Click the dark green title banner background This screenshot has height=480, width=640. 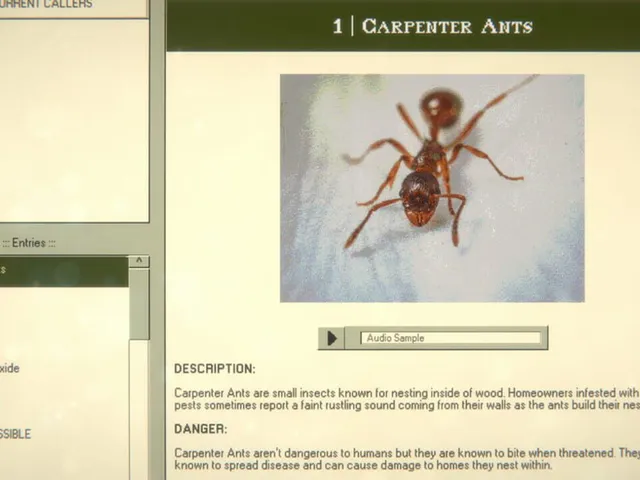pyautogui.click(x=245, y=26)
